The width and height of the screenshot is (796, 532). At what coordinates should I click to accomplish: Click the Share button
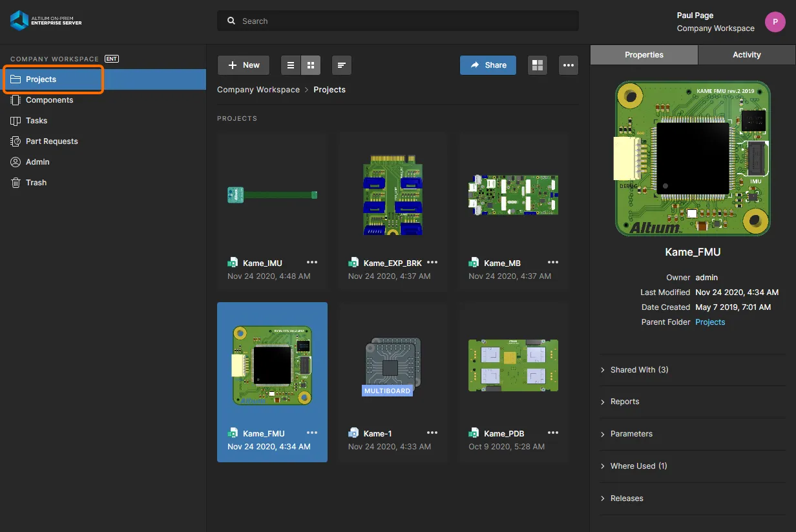[x=488, y=65]
